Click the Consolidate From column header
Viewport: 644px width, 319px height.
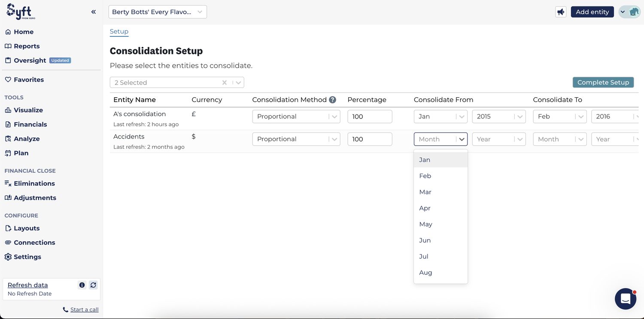coord(444,100)
